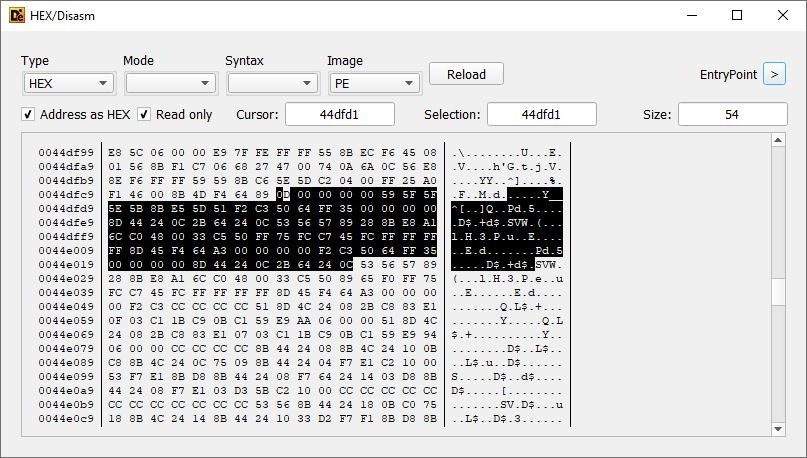Click first byte E8 in row 0044df99
The image size is (807, 458).
(115, 153)
